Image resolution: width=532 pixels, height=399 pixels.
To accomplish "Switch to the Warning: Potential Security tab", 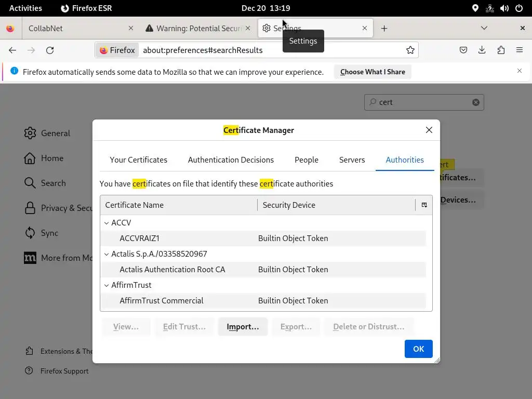I will 198,29.
